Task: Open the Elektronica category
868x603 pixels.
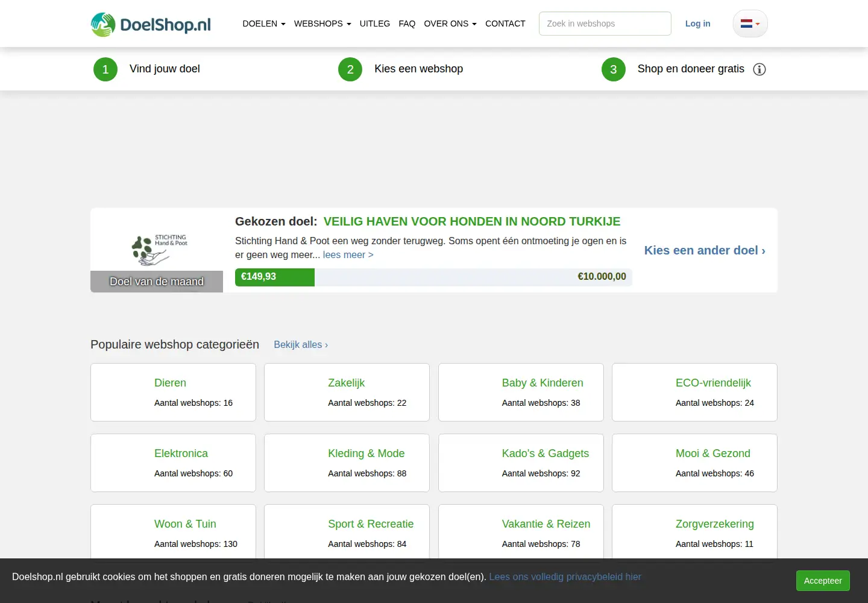Action: coord(173,463)
